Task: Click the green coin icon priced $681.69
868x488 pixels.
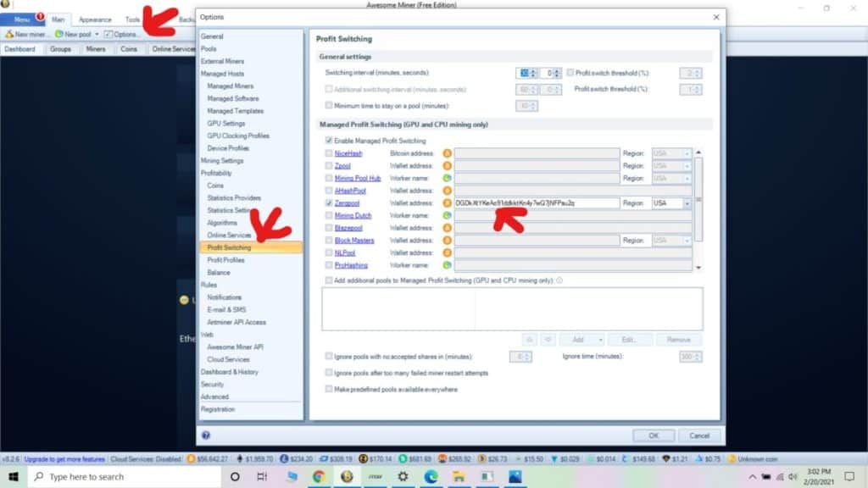Action: pos(403,459)
